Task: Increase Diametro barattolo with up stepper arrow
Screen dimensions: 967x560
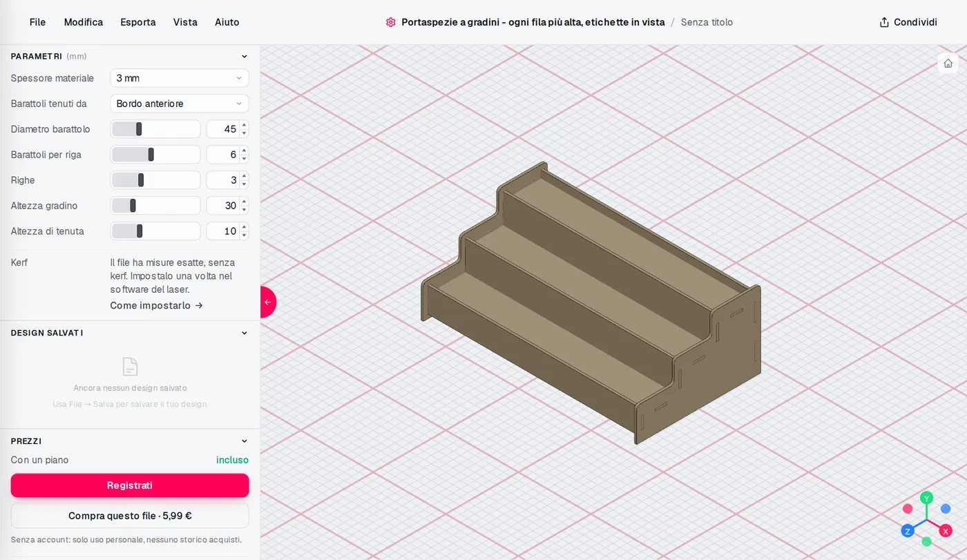Action: pyautogui.click(x=244, y=126)
